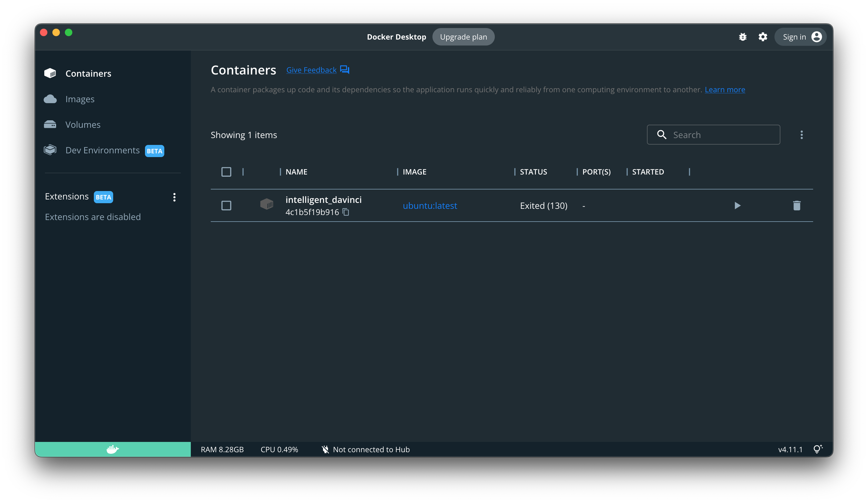Viewport: 868px width, 503px height.
Task: Open the Extensions overflow menu
Action: 175,197
